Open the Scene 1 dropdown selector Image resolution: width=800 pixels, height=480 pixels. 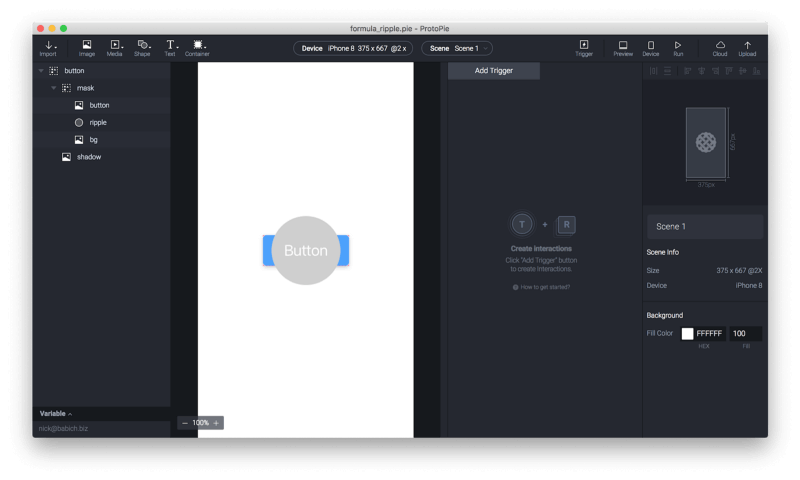point(457,48)
